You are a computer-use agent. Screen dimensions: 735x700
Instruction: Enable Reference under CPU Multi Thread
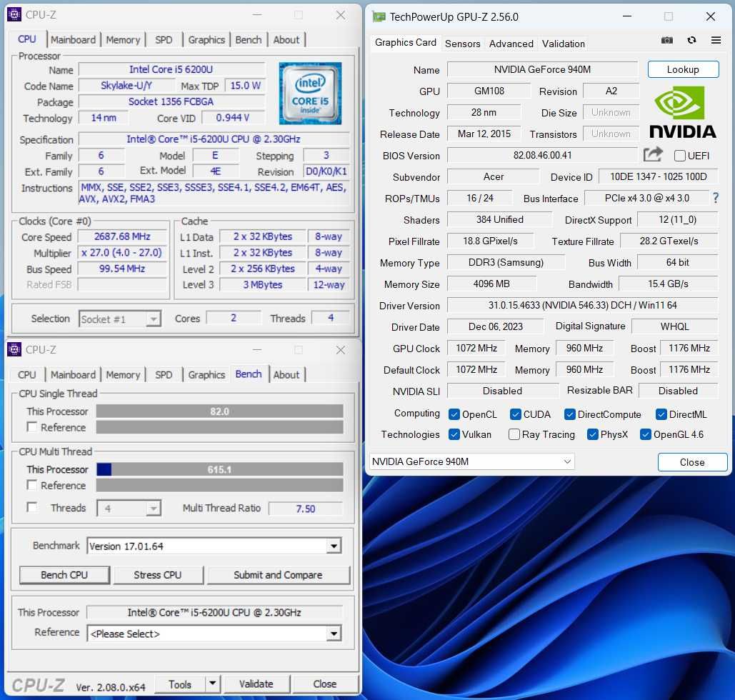(32, 485)
